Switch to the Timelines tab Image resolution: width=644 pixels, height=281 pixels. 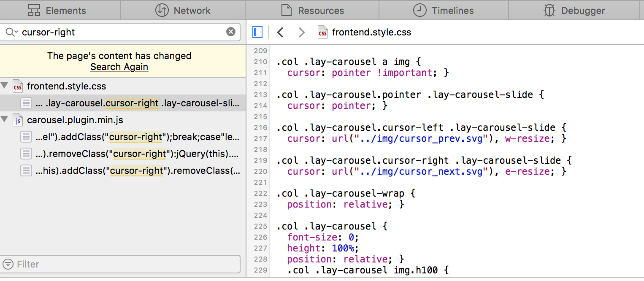click(443, 11)
